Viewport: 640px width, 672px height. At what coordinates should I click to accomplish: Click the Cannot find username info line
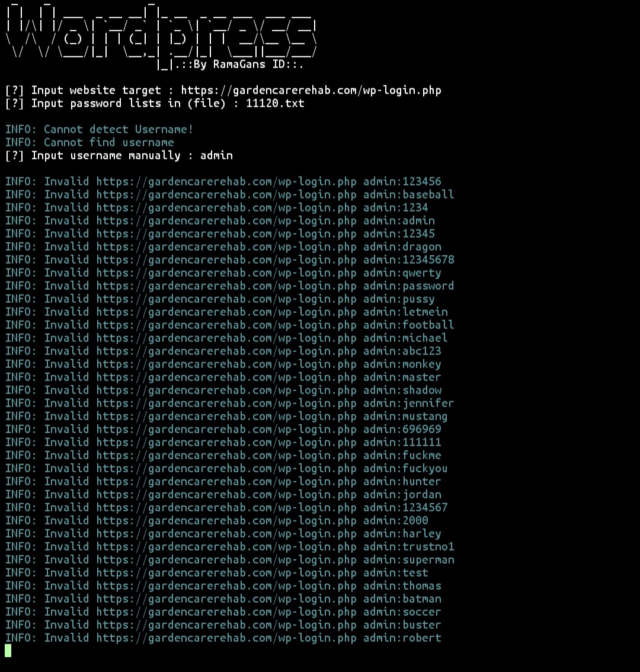pos(89,142)
